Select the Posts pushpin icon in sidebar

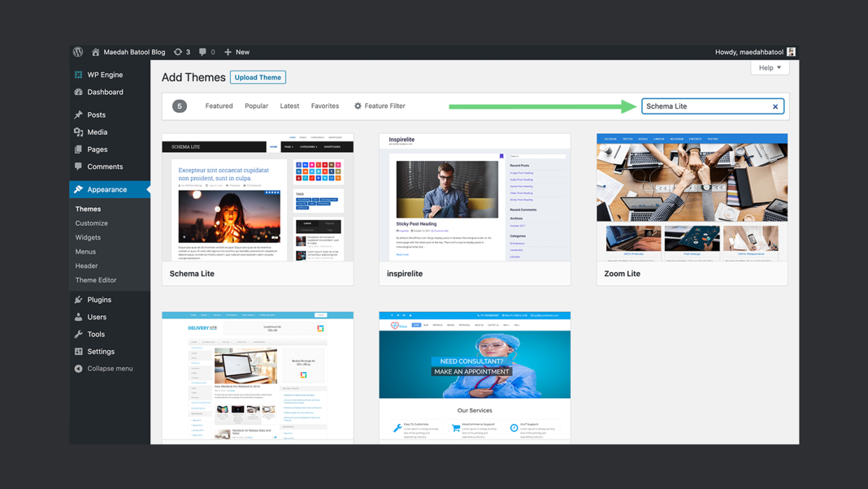[79, 114]
